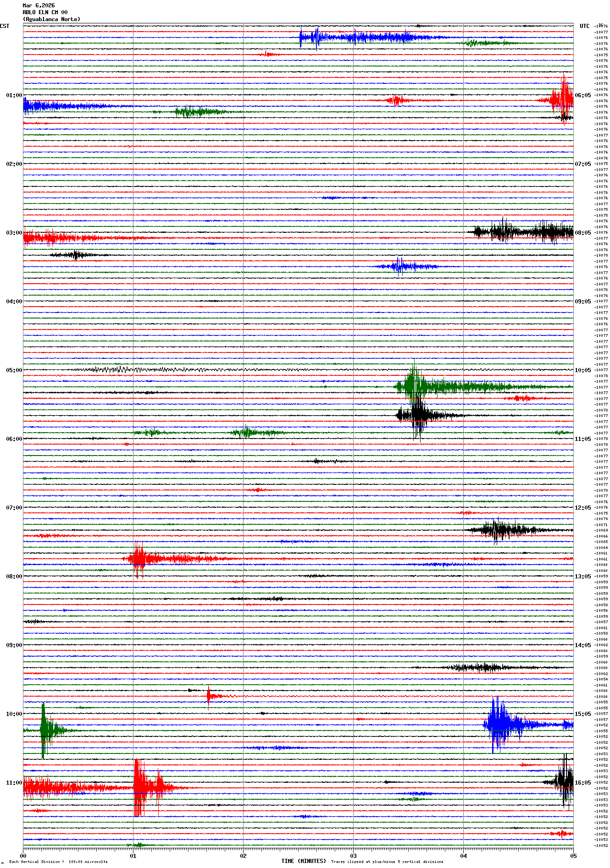Click the 13:05 UTC time marker
The width and height of the screenshot is (610, 868).
[582, 577]
